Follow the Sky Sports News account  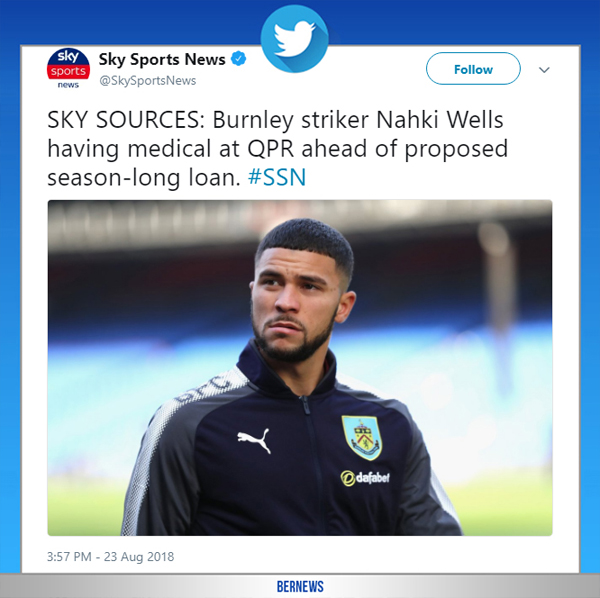(x=473, y=69)
